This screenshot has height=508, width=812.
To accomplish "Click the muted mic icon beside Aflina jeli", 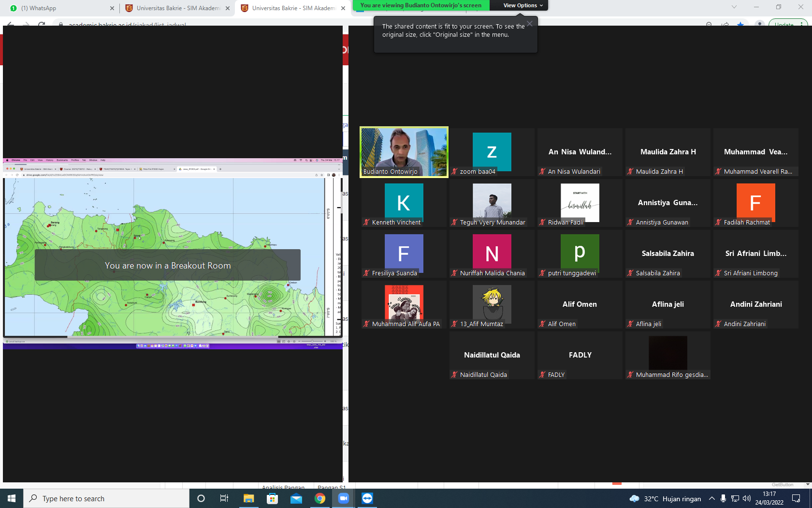I will click(x=630, y=324).
